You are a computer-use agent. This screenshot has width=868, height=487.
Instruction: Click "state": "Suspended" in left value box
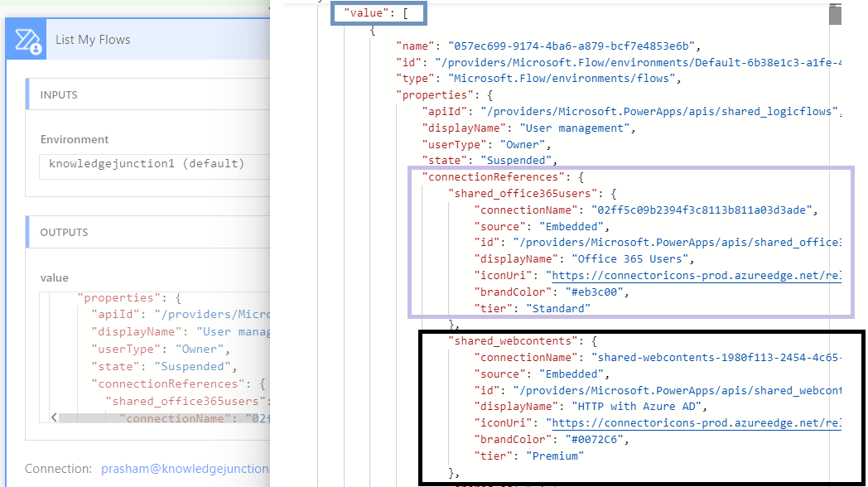164,366
